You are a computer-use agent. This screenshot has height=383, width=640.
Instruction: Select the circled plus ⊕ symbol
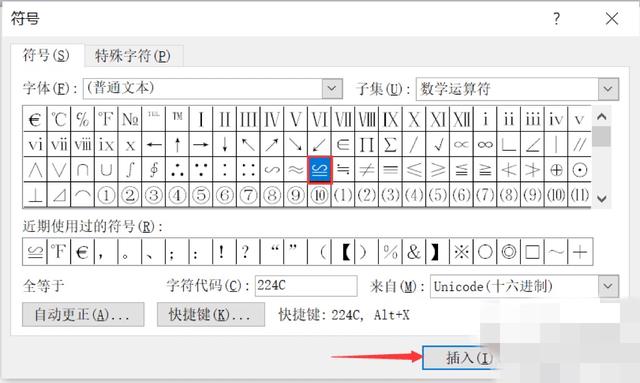coord(556,170)
